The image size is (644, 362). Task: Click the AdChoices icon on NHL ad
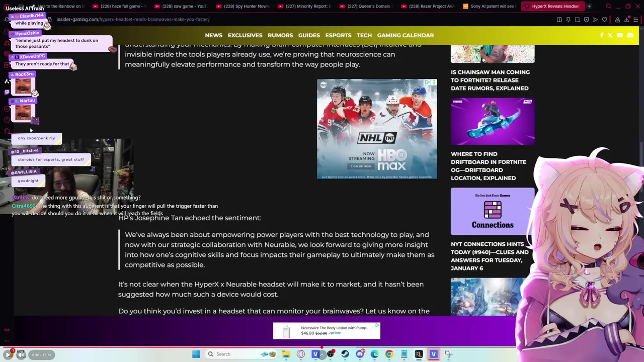click(x=428, y=82)
